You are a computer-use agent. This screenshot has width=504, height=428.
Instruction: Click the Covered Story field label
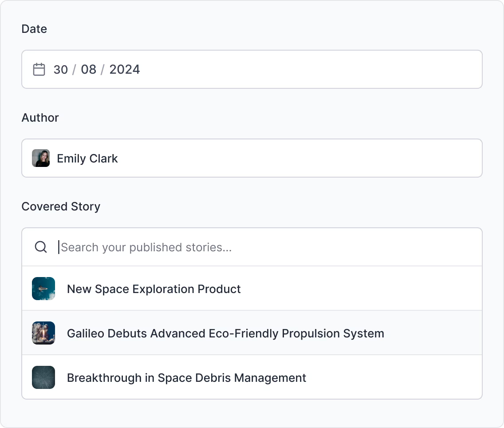[x=61, y=206]
